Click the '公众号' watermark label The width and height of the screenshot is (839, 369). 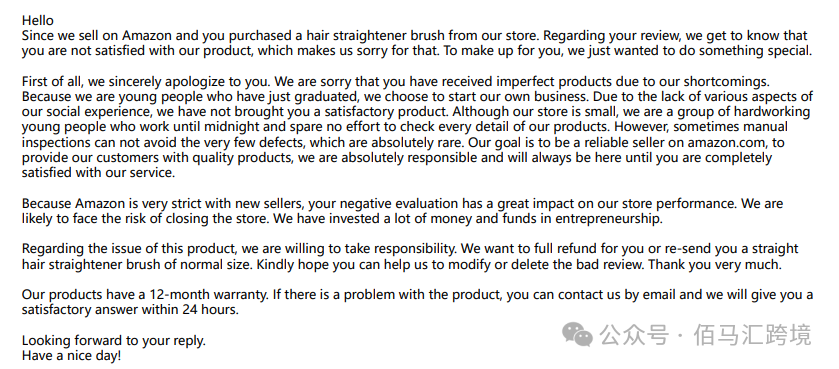click(634, 335)
